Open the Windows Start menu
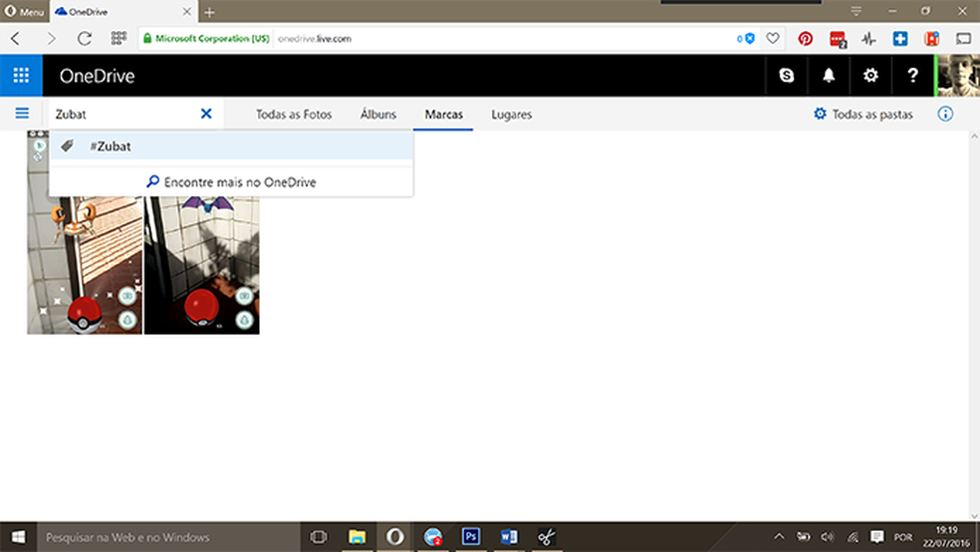This screenshot has height=552, width=980. click(18, 537)
